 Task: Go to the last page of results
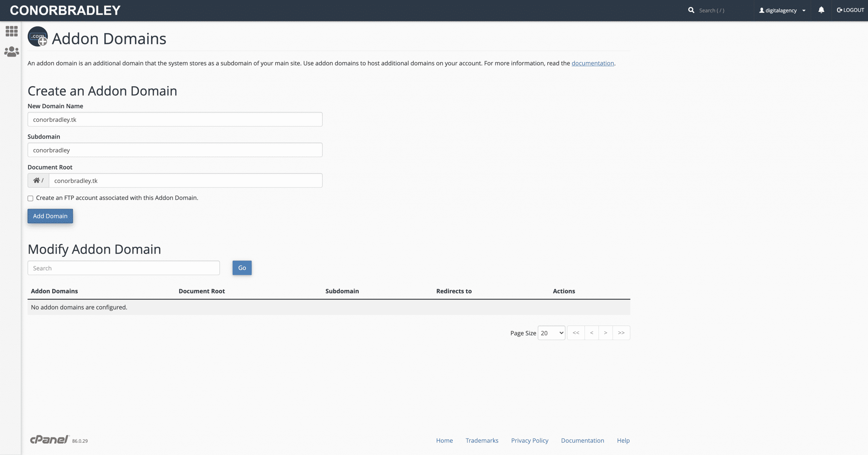pos(621,333)
